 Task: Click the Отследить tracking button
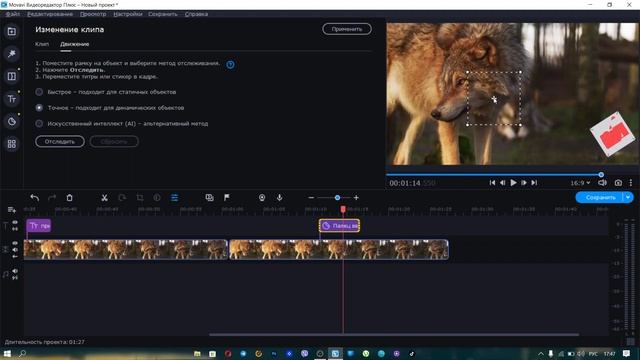[x=60, y=141]
